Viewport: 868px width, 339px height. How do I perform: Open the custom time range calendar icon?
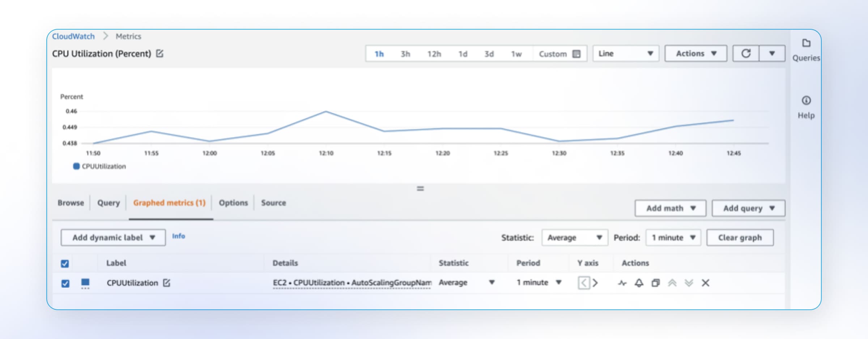point(576,54)
